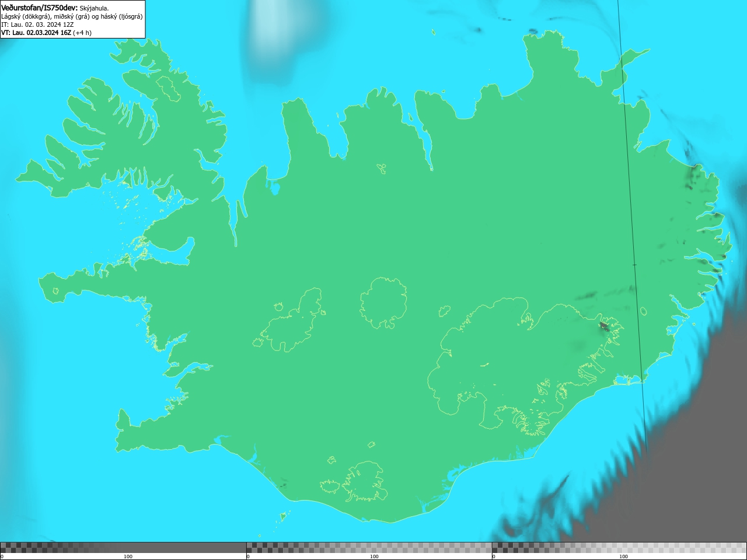Image resolution: width=747 pixels, height=560 pixels.
Task: Click the dark grey low-cloud scale bar
Action: click(x=123, y=547)
